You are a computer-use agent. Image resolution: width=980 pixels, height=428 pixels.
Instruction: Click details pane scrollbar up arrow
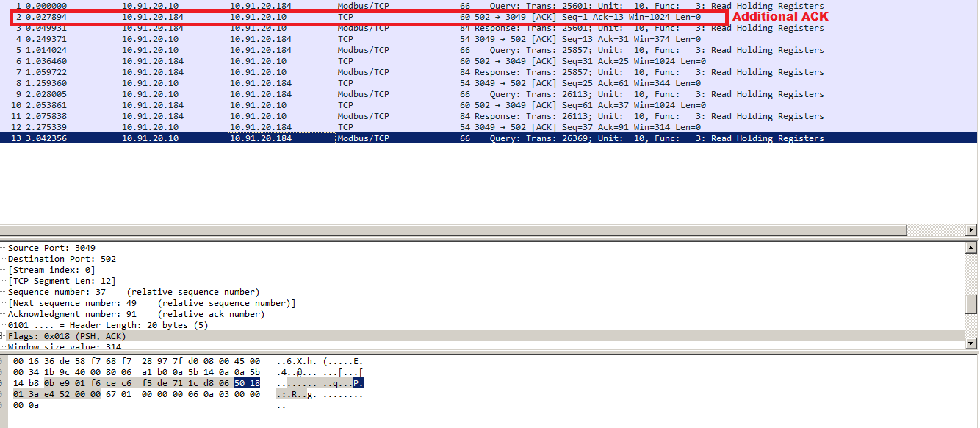pyautogui.click(x=972, y=248)
